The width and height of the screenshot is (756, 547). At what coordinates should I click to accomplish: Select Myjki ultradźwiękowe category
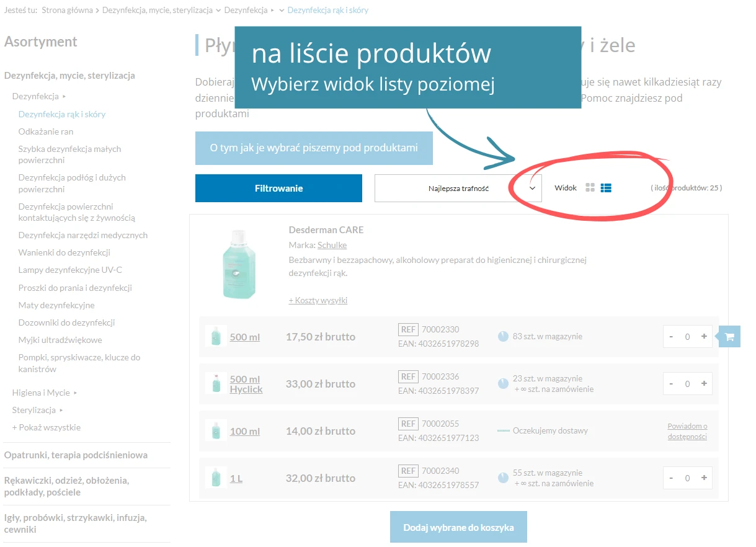pyautogui.click(x=60, y=340)
